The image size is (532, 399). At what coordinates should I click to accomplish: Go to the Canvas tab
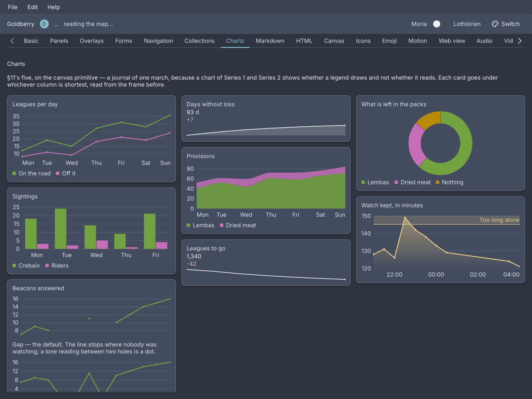point(334,41)
